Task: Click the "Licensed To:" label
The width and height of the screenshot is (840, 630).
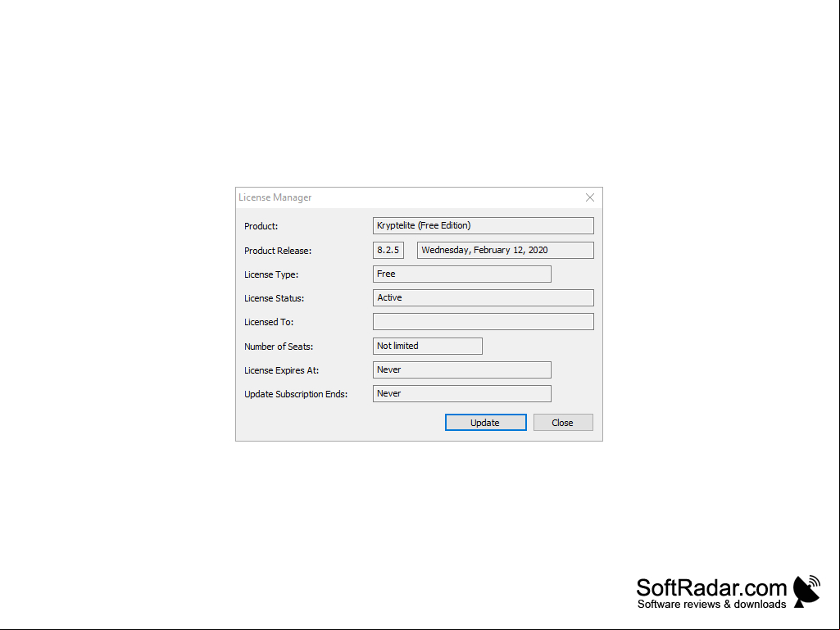Action: tap(269, 322)
